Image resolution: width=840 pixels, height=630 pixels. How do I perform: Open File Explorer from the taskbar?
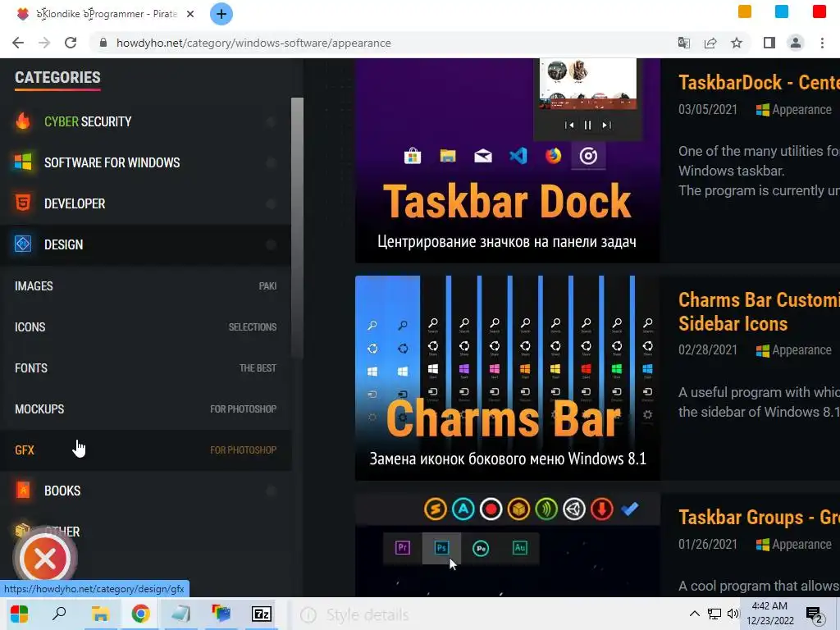pyautogui.click(x=100, y=614)
